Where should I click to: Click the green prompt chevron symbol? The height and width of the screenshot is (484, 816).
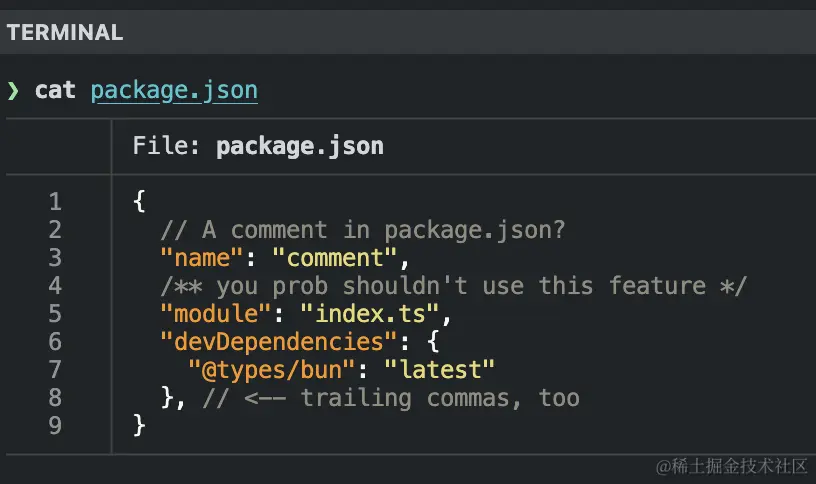pyautogui.click(x=13, y=91)
